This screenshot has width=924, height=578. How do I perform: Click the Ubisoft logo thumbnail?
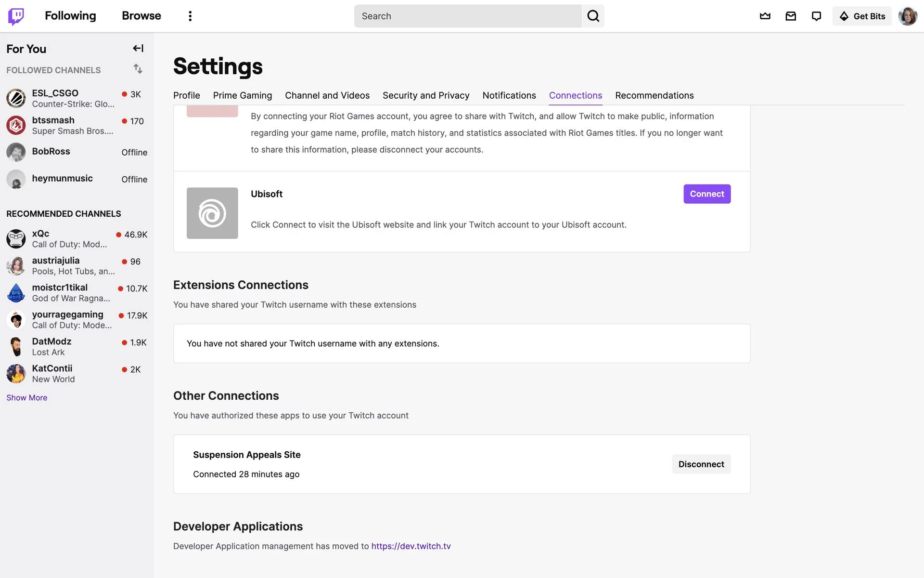coord(212,213)
